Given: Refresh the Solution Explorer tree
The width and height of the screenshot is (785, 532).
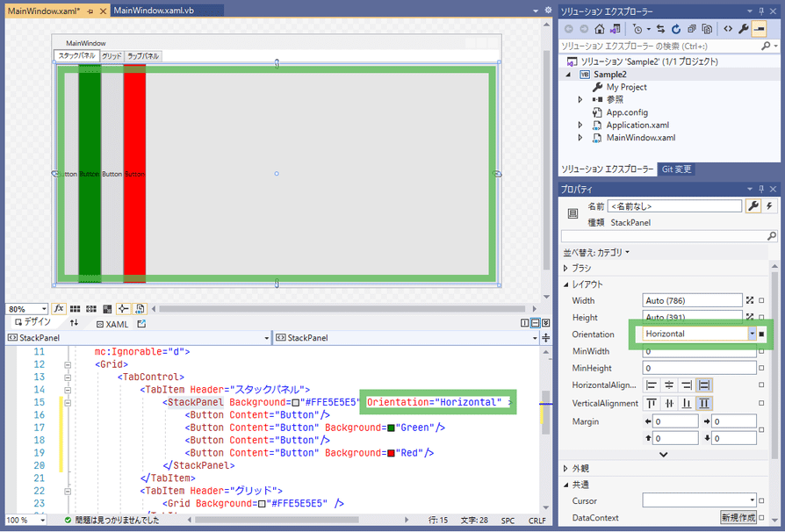Looking at the screenshot, I should 674,29.
